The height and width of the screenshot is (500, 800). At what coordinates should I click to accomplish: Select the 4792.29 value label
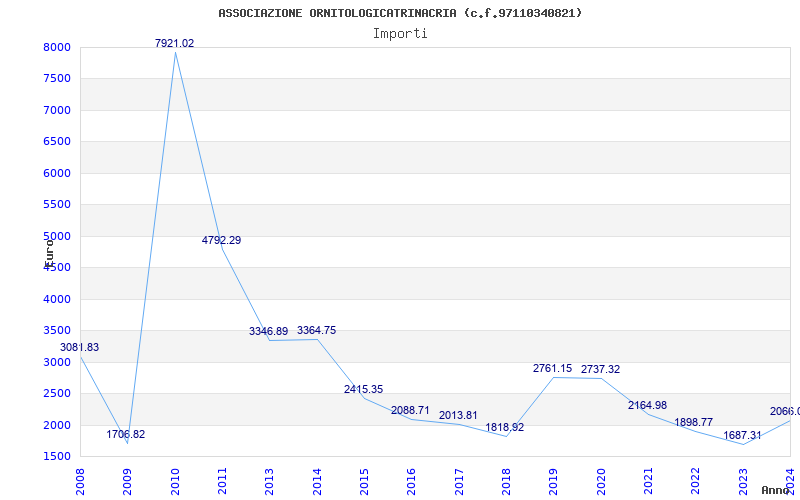click(x=221, y=241)
